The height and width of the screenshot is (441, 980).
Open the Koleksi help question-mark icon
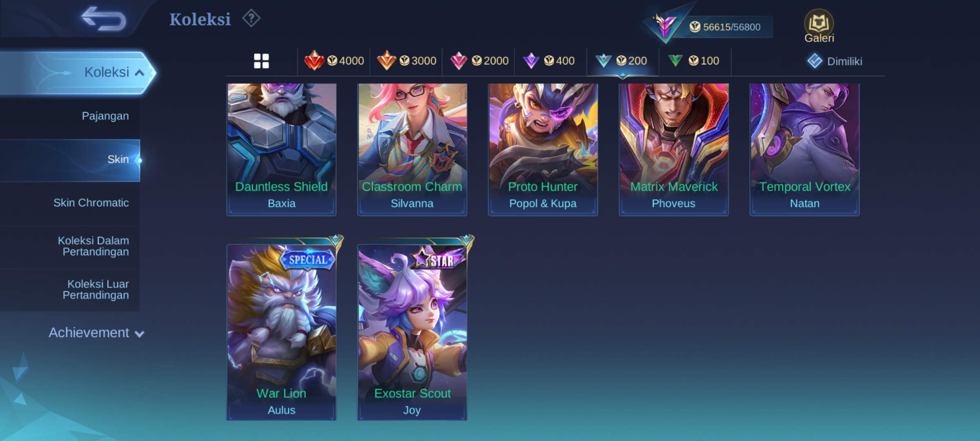(x=251, y=18)
